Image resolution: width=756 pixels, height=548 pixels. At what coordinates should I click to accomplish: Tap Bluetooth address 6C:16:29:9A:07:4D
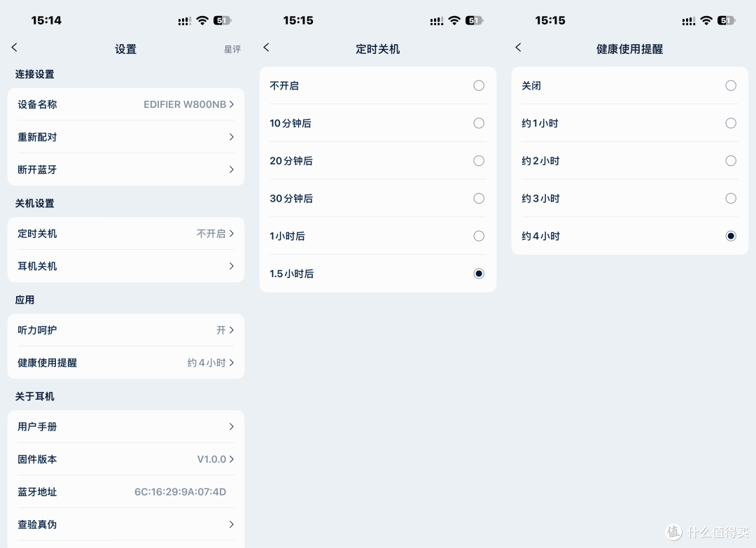click(181, 492)
